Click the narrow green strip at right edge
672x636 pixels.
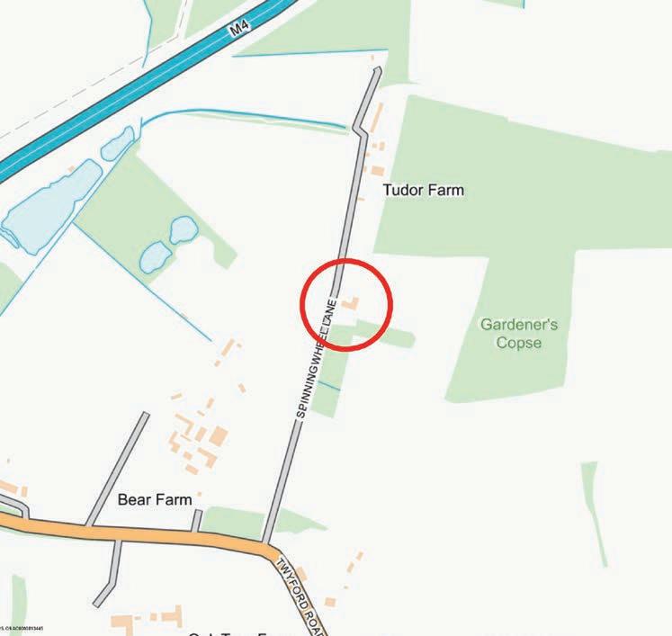[595, 514]
